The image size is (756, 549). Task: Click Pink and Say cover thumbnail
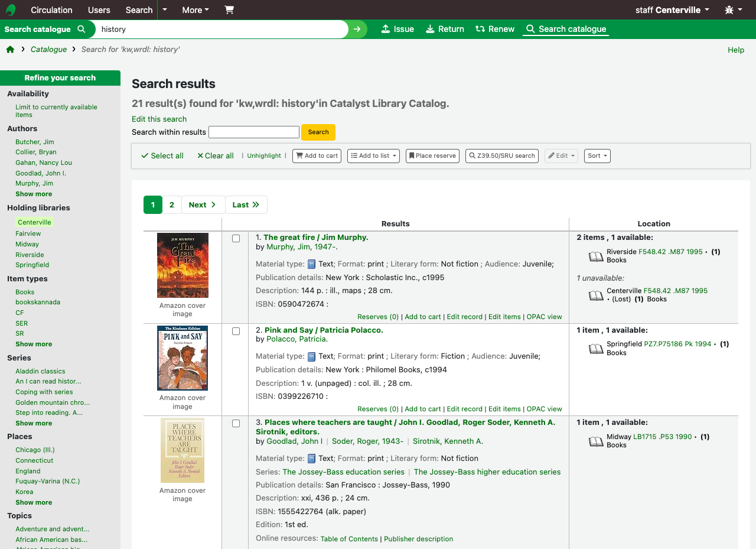183,358
